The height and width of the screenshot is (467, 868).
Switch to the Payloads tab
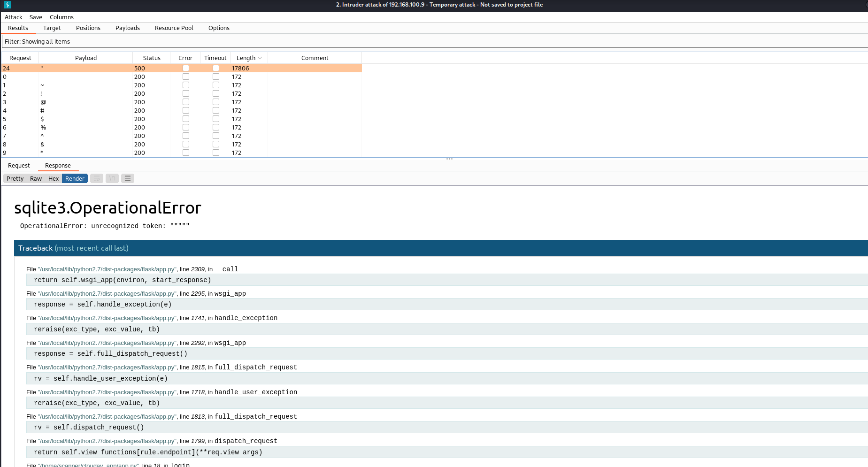click(128, 28)
